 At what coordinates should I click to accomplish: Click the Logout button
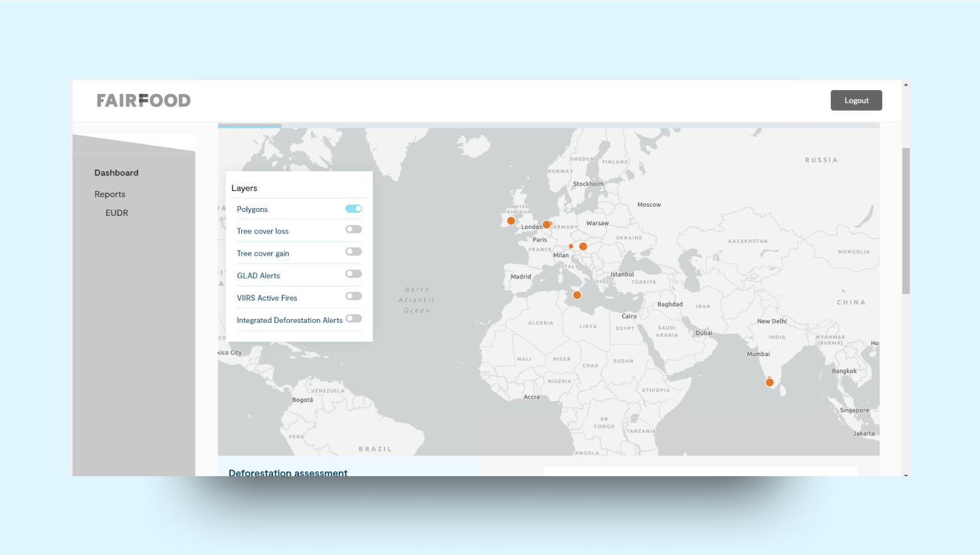[856, 100]
